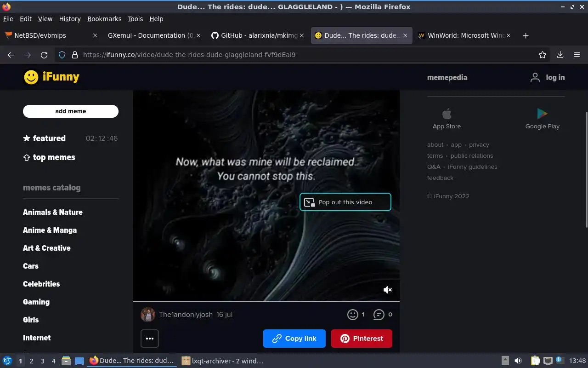Open a new tab with plus button
588x368 pixels.
pyautogui.click(x=526, y=35)
